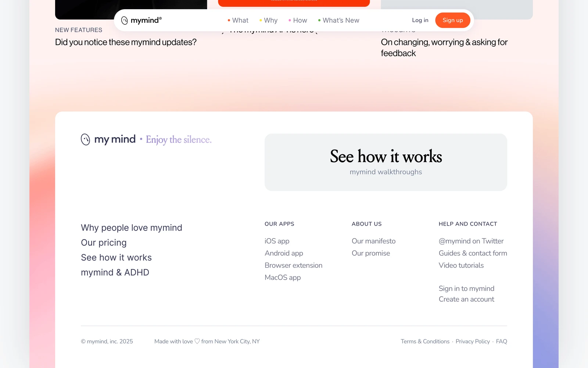Click 'Create an account' link
Image resolution: width=588 pixels, height=368 pixels.
466,299
